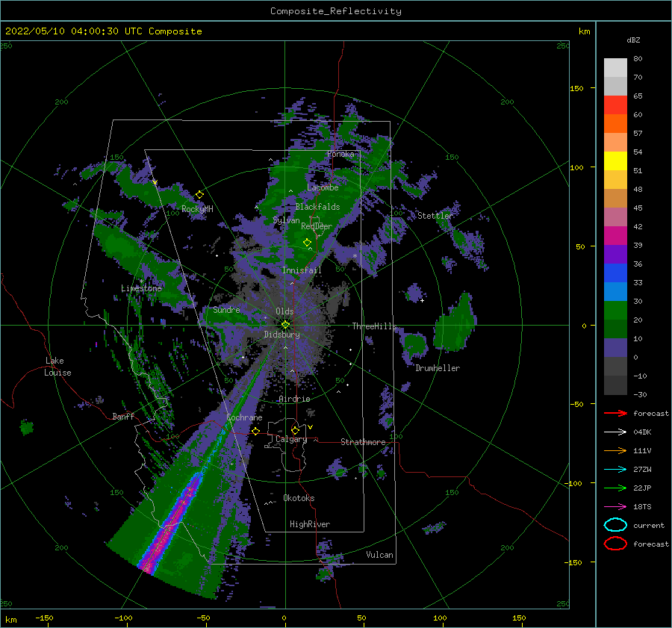Click the yellow diamond marker above Calgary
The image size is (672, 628).
click(x=295, y=430)
